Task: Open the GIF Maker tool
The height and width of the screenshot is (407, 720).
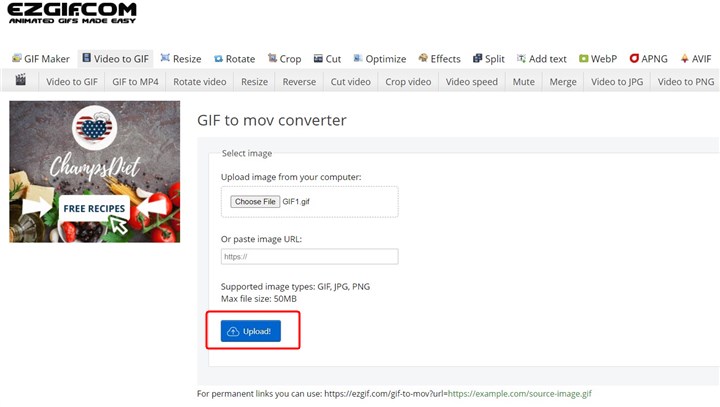Action: click(x=41, y=59)
